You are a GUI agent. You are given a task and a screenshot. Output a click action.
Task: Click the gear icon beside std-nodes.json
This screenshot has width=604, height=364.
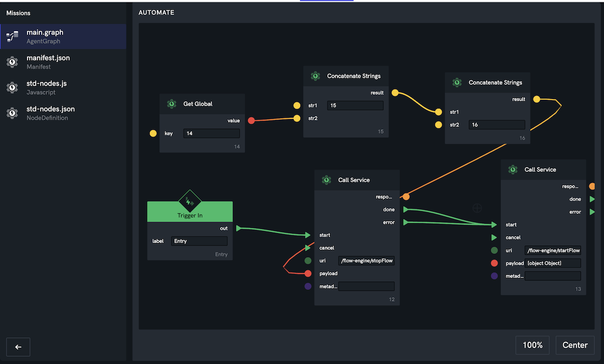tap(13, 113)
